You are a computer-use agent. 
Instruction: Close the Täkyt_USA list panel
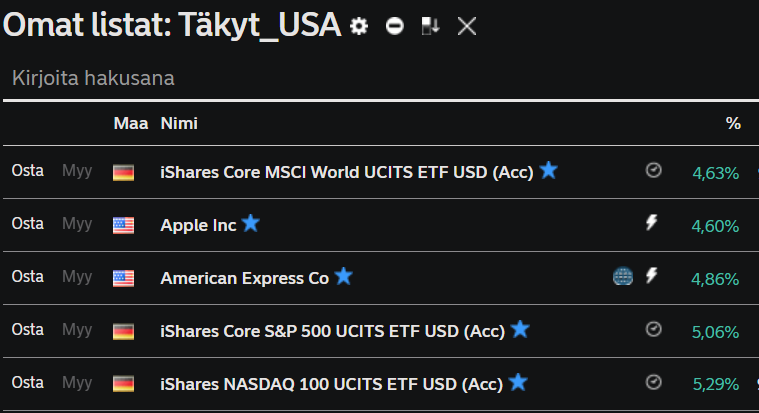467,26
